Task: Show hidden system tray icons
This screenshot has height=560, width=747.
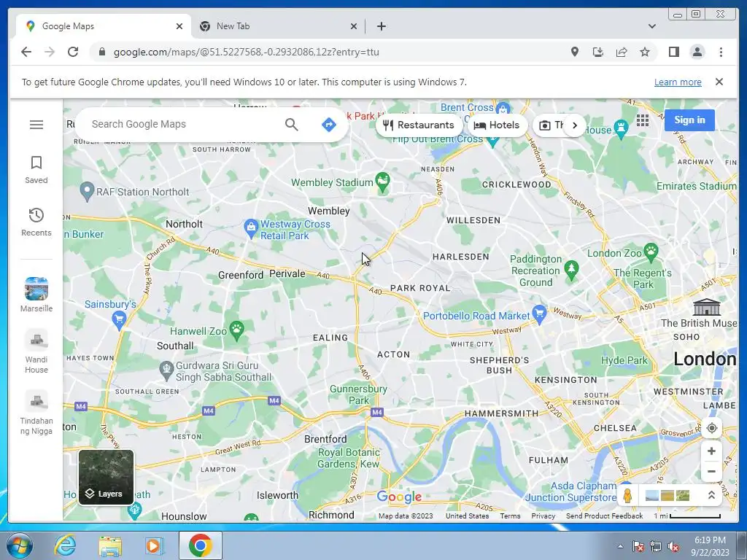Action: (620, 546)
